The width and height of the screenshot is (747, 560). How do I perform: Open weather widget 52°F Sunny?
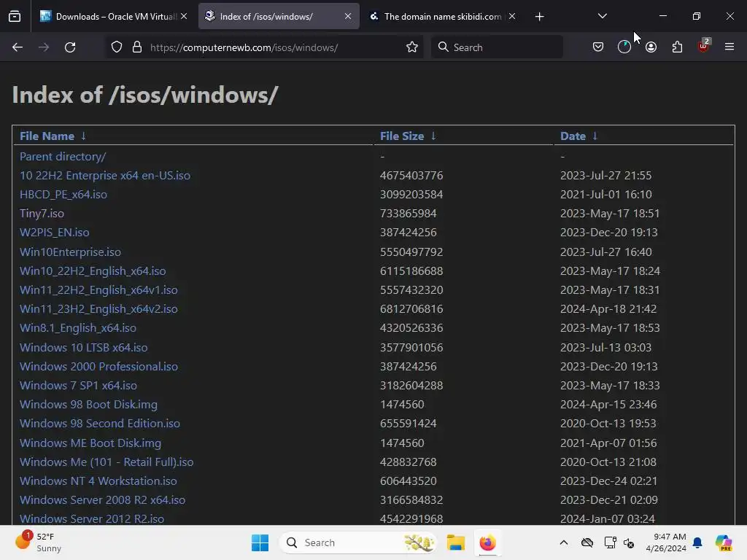pyautogui.click(x=39, y=542)
